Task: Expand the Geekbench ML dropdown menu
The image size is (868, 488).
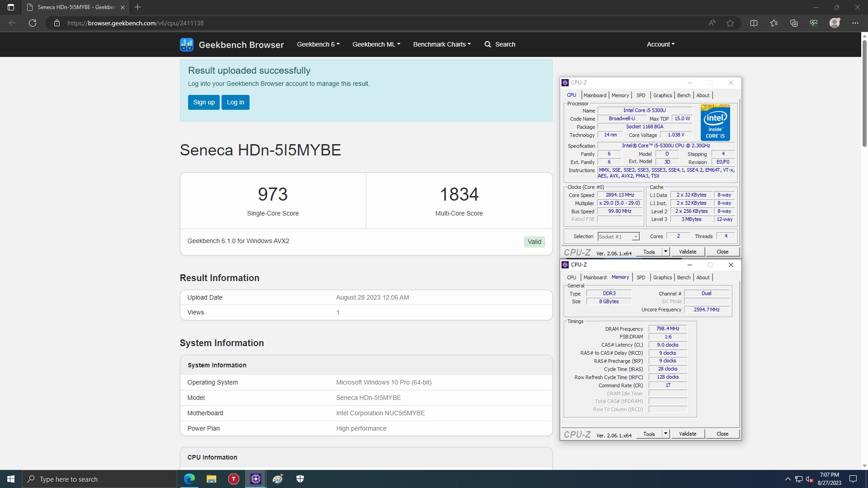Action: tap(376, 44)
